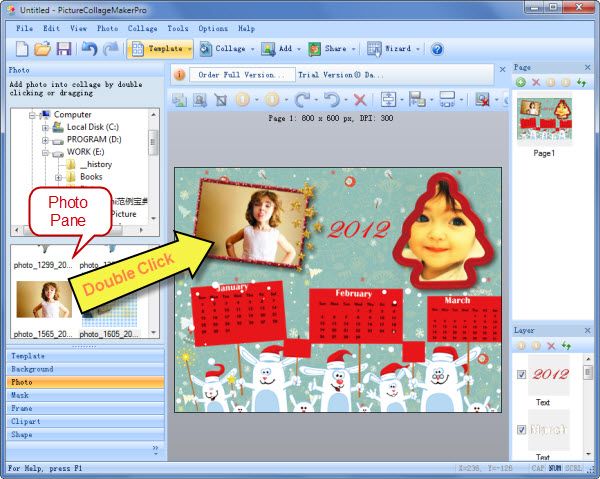Click the photo layout arrangement icon
The width and height of the screenshot is (600, 479).
pos(417,99)
